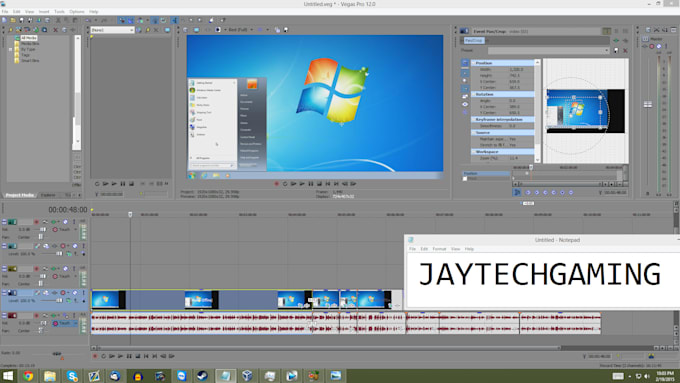Image resolution: width=680 pixels, height=383 pixels.
Task: Expand By Type node in Project Media tree
Action: tap(10, 49)
